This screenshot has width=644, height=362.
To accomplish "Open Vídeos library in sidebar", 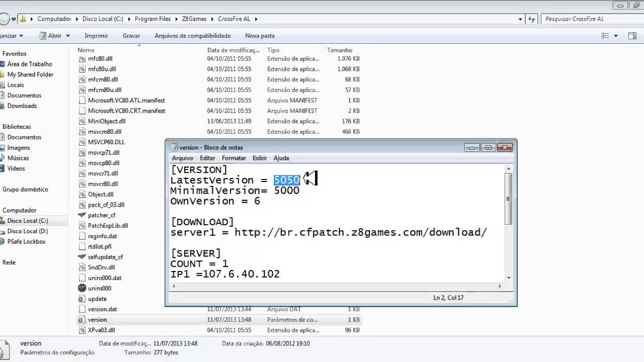I will (16, 168).
